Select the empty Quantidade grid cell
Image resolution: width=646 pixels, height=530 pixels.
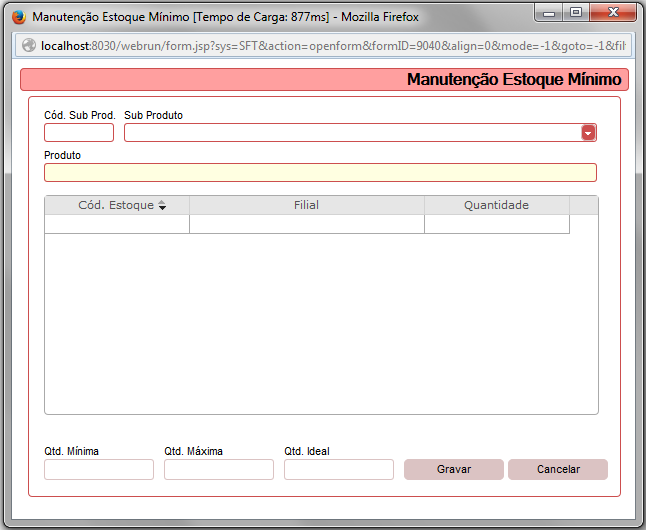497,224
